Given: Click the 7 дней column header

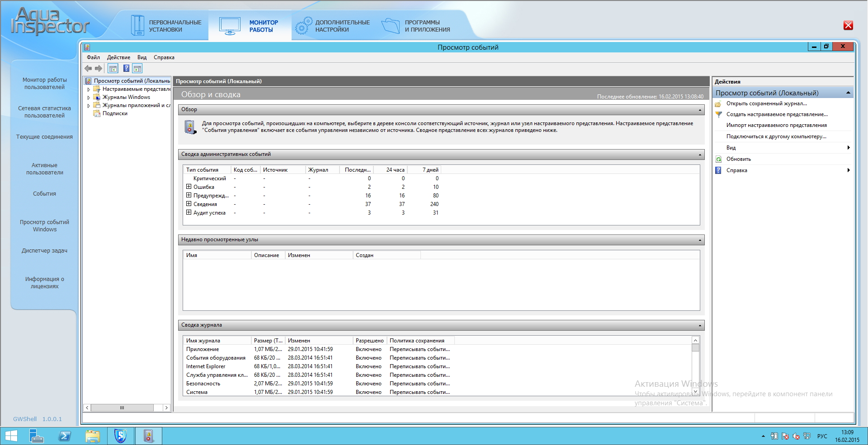Looking at the screenshot, I should point(424,170).
